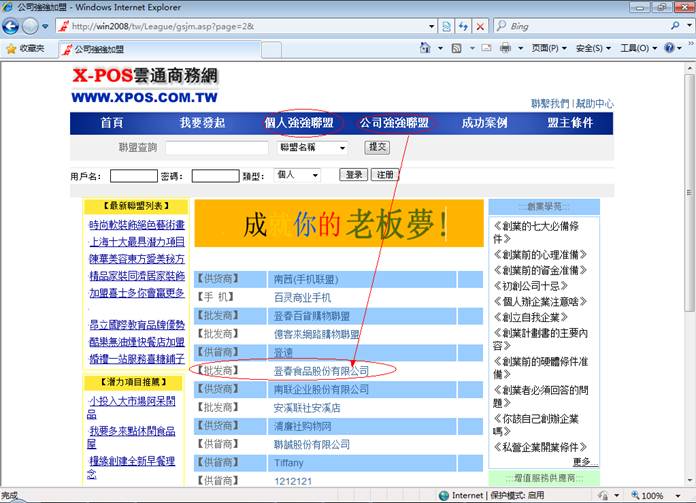Click the 登录 login button
This screenshot has height=503, width=696.
click(353, 175)
